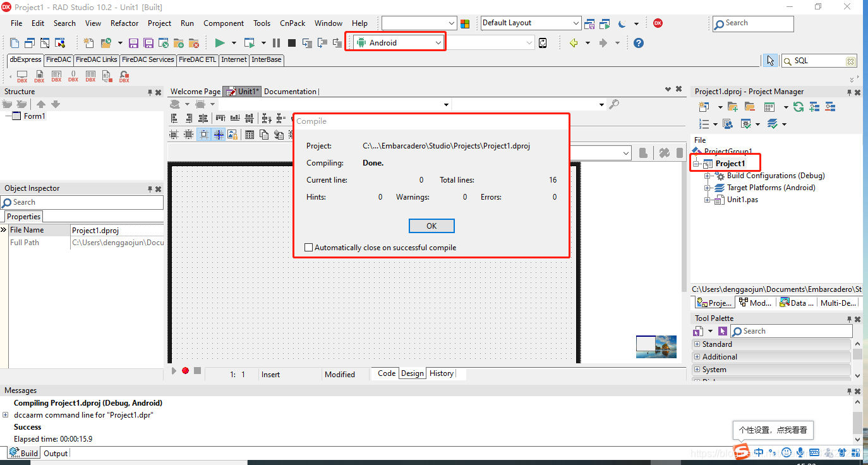This screenshot has width=868, height=465.
Task: Click the arrow pointer tool in component palette
Action: pos(770,61)
